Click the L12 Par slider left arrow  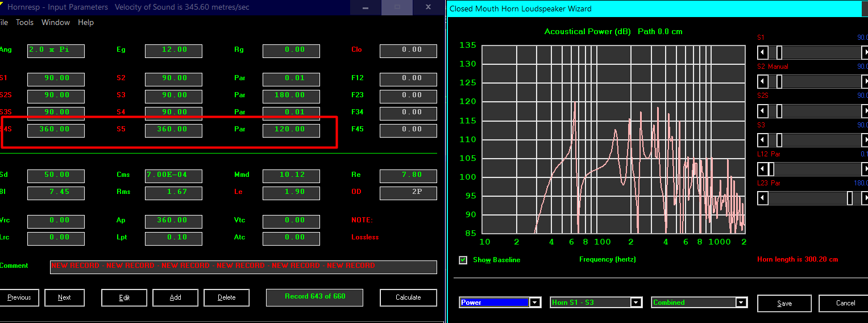(x=763, y=169)
